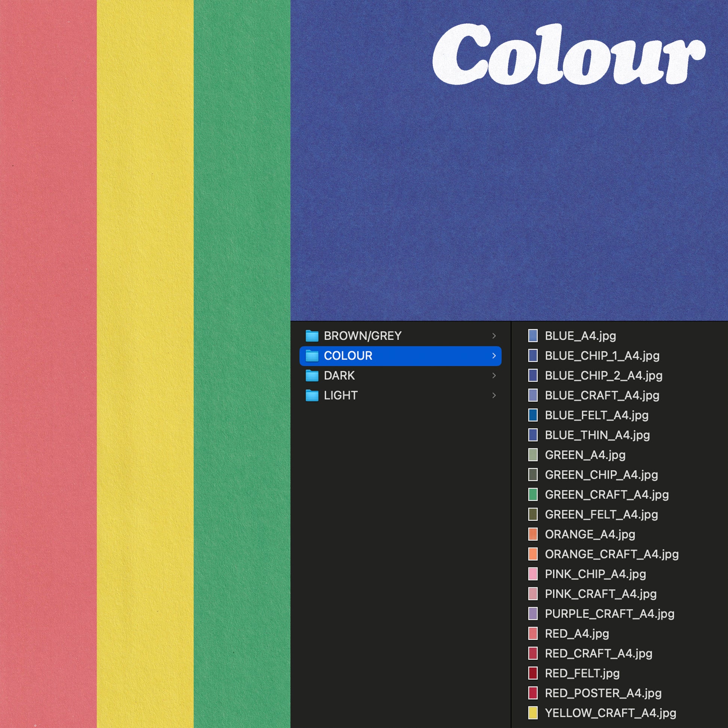Select the file name RED_FELT.jpg
This screenshot has width=728, height=728.
[582, 673]
